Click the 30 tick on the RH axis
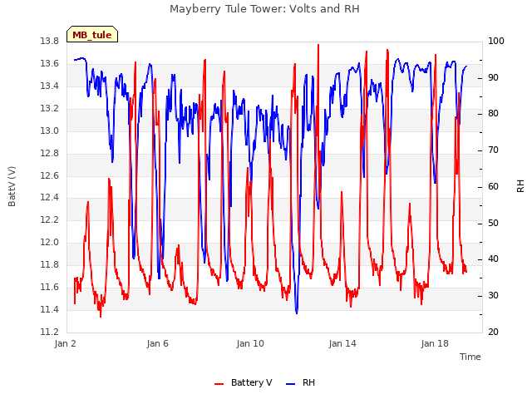 click(x=493, y=296)
